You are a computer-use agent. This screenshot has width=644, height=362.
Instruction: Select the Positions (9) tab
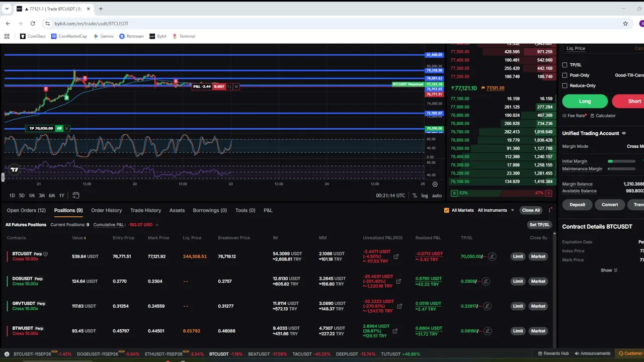tap(68, 210)
